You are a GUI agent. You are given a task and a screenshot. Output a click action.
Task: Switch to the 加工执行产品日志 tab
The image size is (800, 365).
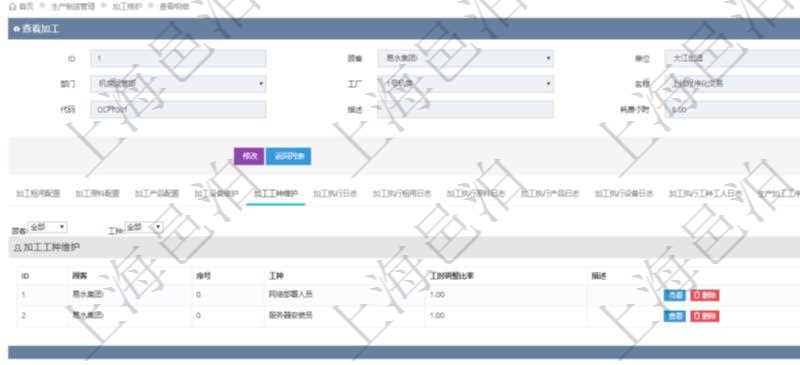coord(549,194)
